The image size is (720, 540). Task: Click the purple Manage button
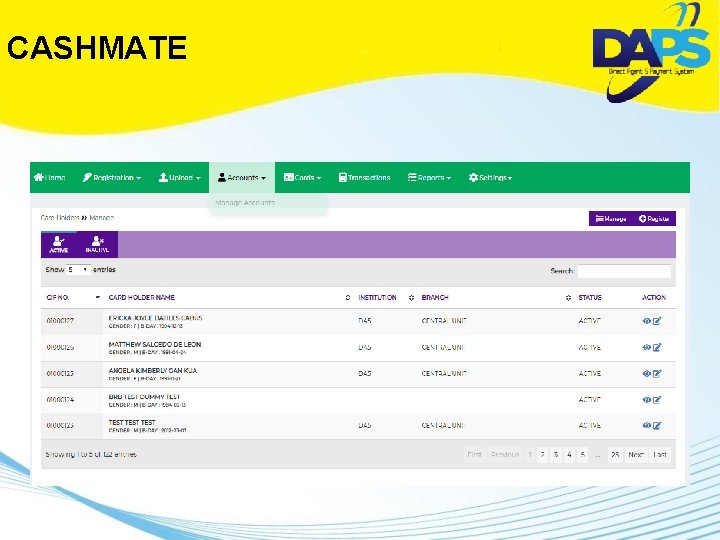point(611,219)
